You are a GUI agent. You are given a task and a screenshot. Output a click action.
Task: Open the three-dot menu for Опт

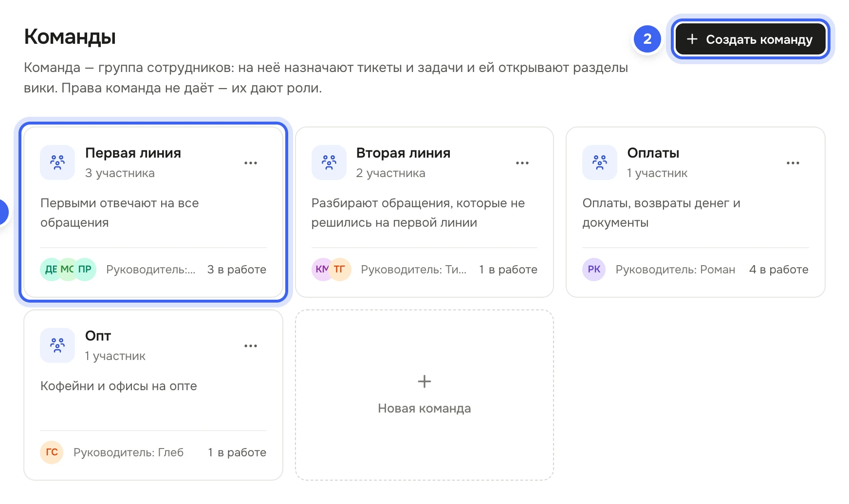(251, 346)
